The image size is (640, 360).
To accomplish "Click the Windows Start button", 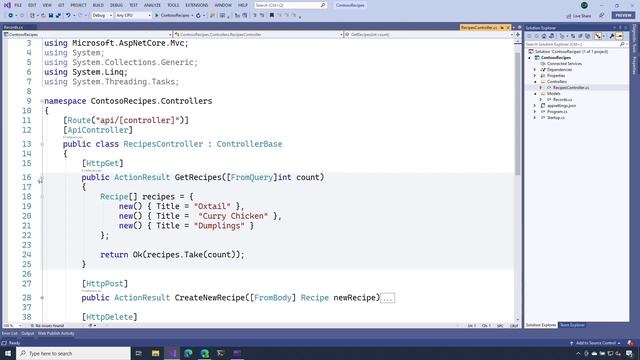I will [8, 353].
